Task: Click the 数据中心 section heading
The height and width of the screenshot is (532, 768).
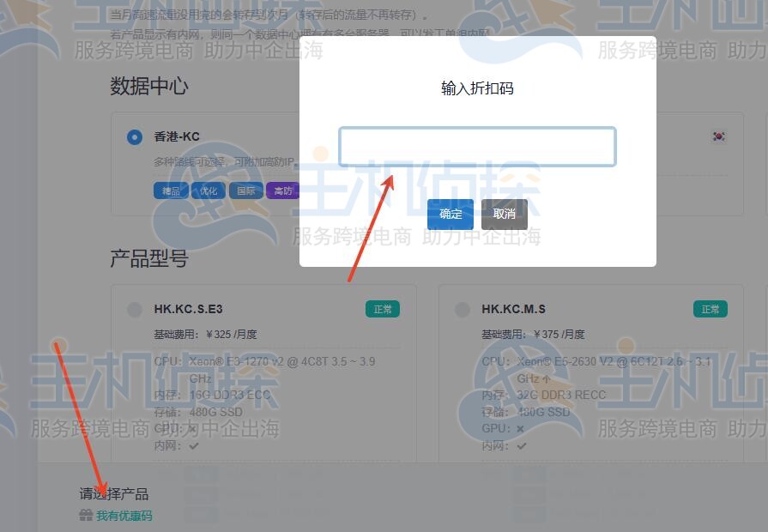Action: pyautogui.click(x=148, y=85)
